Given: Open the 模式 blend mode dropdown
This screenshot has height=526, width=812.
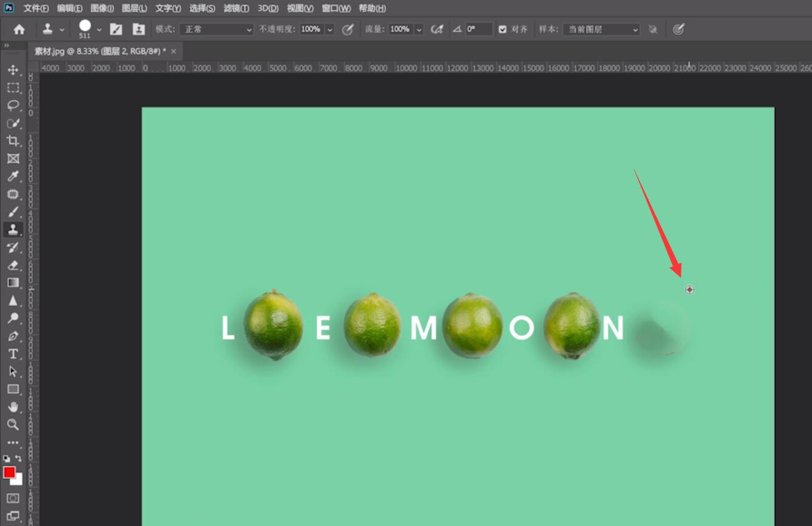Looking at the screenshot, I should [217, 29].
